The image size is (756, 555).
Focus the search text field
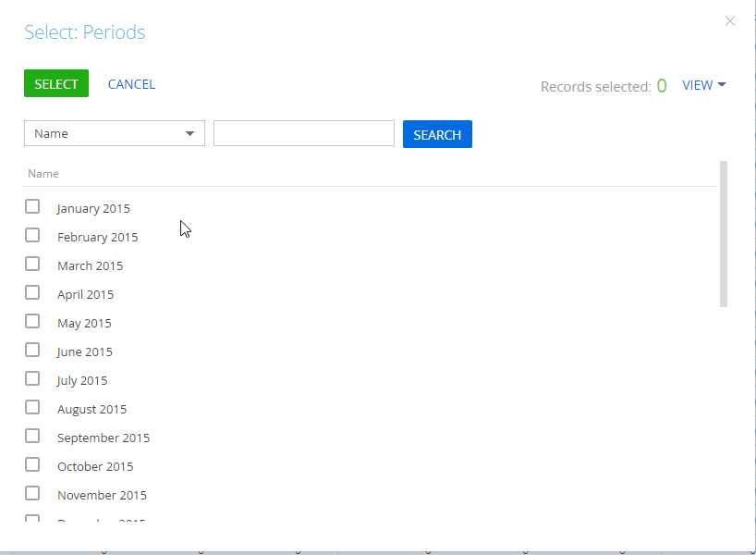[304, 133]
